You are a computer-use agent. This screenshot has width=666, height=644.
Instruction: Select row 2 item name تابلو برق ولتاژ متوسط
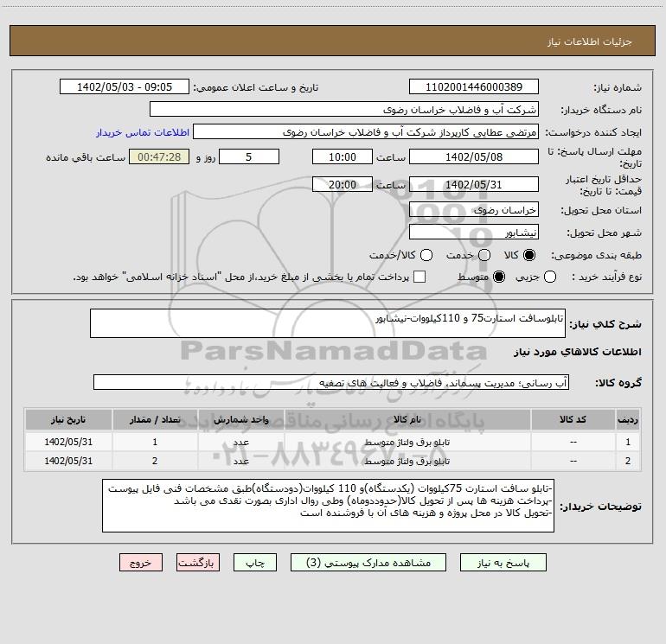407,461
